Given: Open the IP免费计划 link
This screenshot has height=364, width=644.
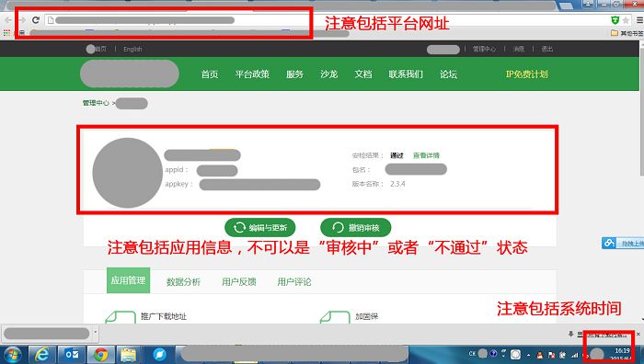Looking at the screenshot, I should point(526,74).
